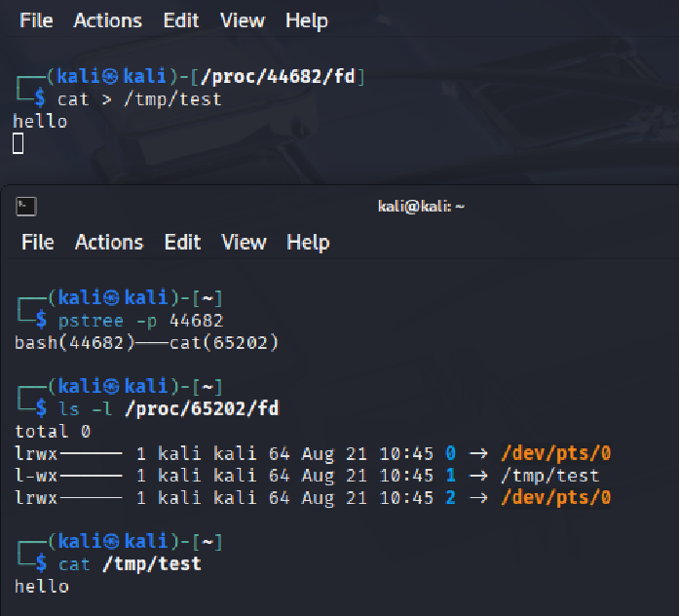Click the block cursor in upper terminal

pos(18,143)
